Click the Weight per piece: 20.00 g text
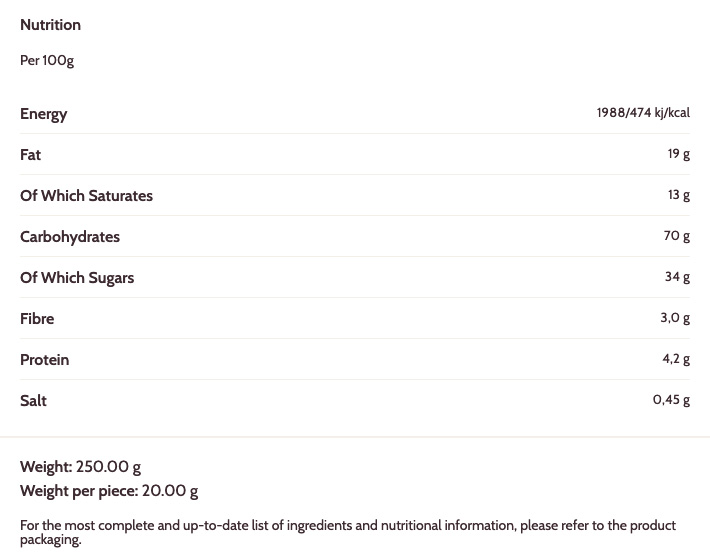 pos(109,491)
